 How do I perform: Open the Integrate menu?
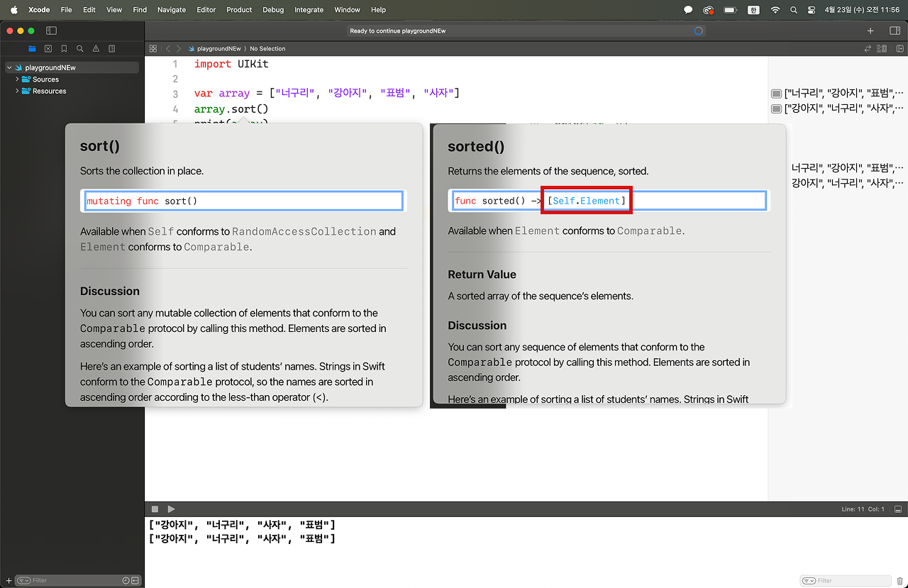tap(309, 10)
